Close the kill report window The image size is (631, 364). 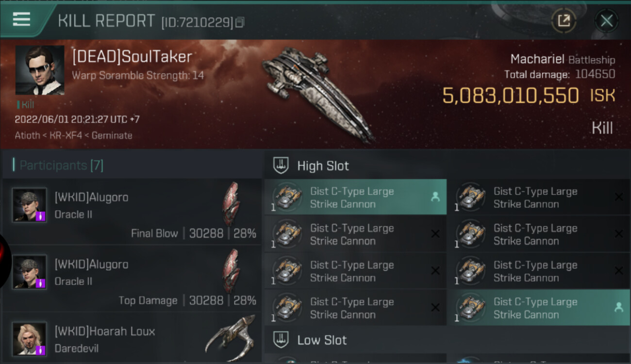coord(606,20)
